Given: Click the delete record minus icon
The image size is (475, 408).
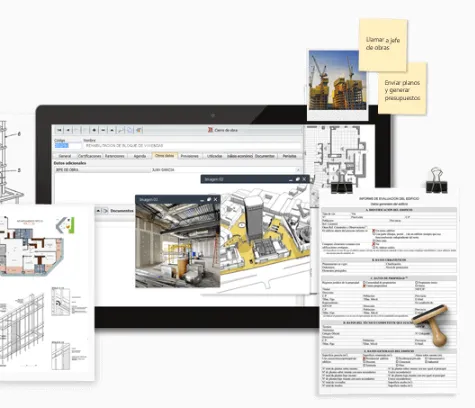Looking at the screenshot, I should tap(103, 130).
